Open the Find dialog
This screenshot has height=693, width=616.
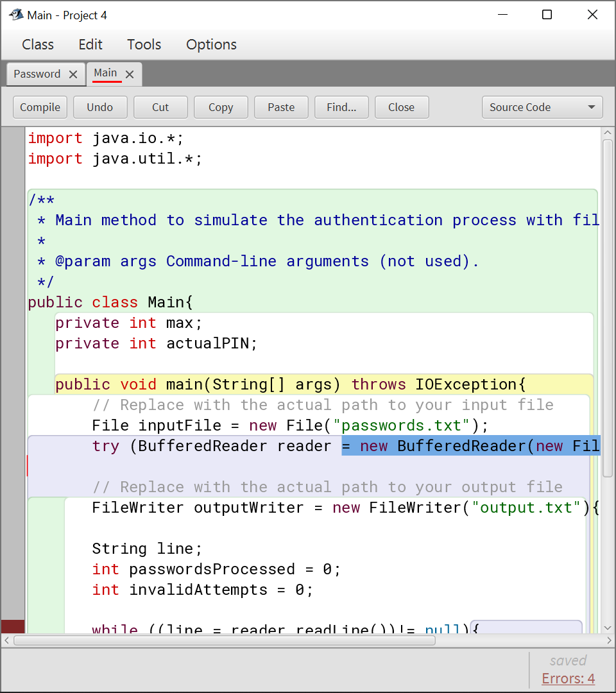[341, 107]
